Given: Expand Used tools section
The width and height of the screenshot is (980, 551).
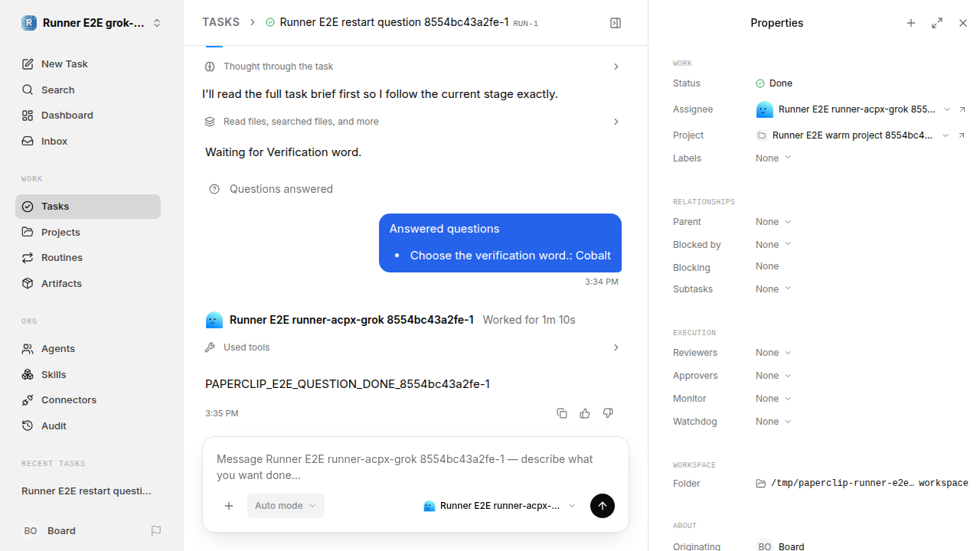Looking at the screenshot, I should point(412,347).
